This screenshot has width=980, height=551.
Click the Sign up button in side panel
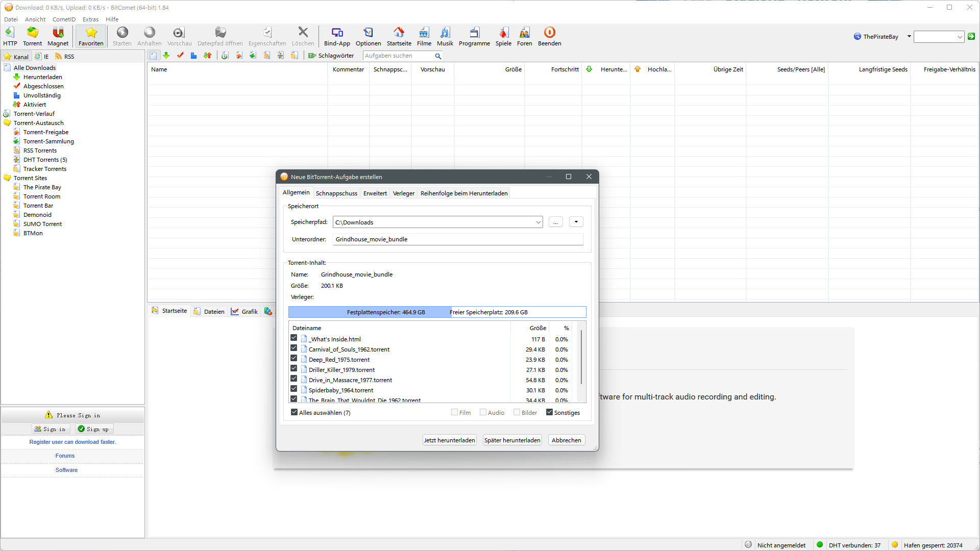coord(93,429)
